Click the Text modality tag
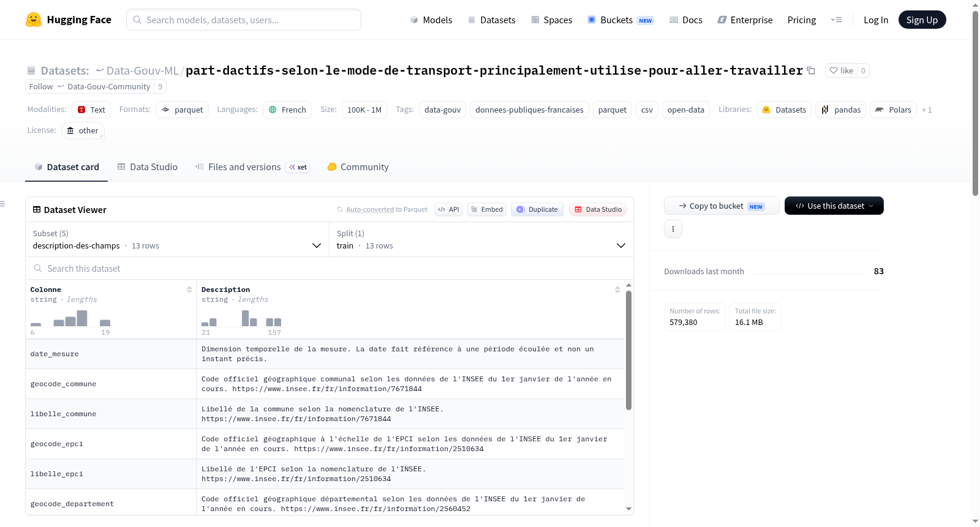This screenshot has height=527, width=980. 91,110
